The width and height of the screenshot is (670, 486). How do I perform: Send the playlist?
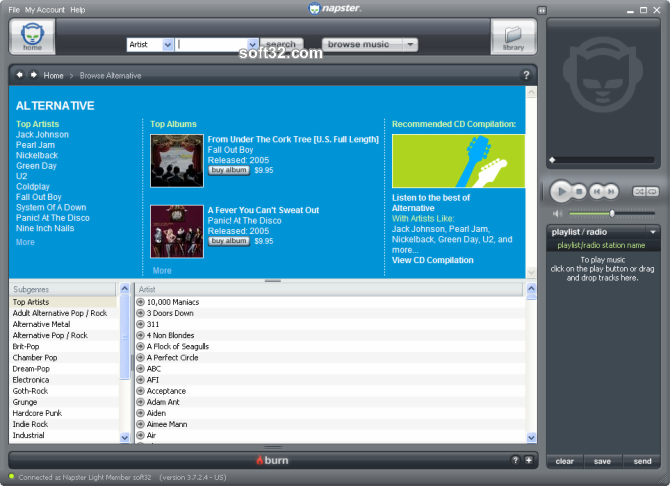(642, 461)
